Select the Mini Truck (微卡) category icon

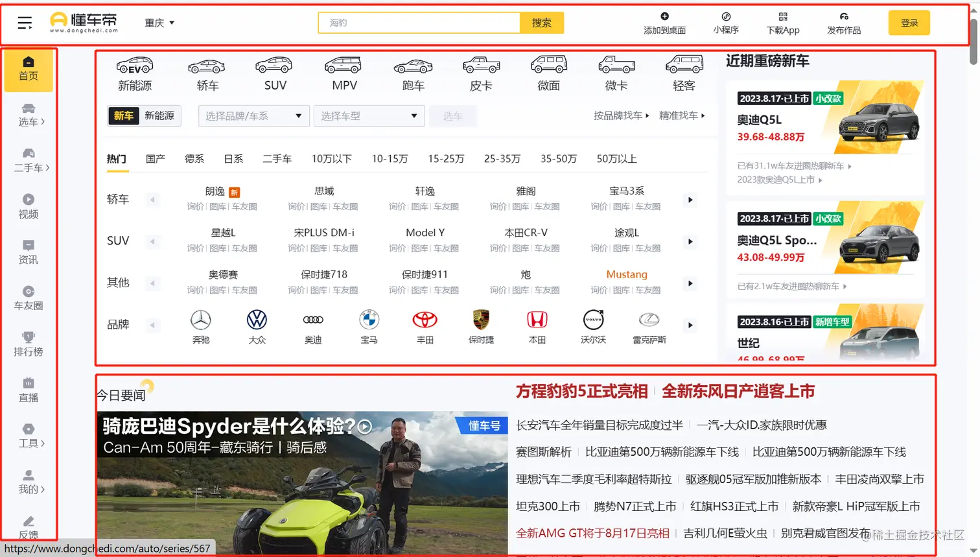pos(616,65)
